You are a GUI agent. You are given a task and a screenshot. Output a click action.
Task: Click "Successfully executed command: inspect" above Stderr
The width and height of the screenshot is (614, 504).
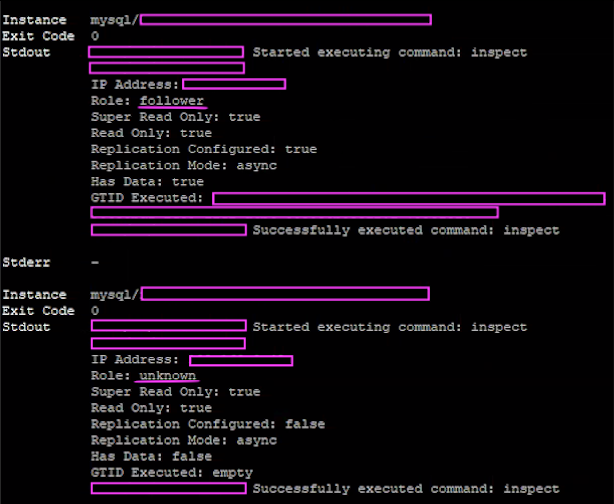tap(405, 230)
